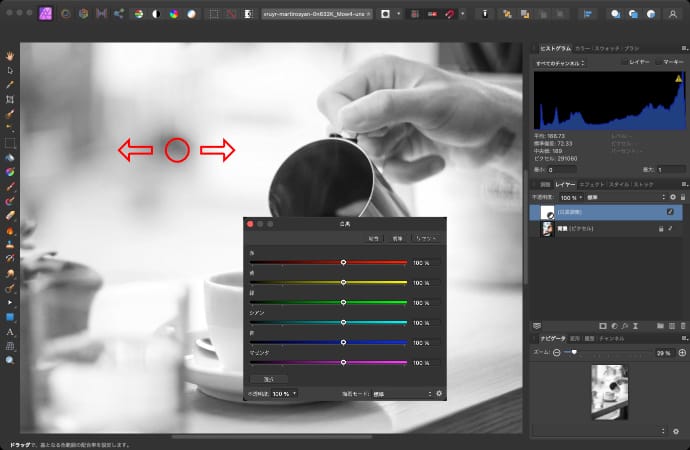Click the red channel slider handle
Screen dimensions: 690x450
pyautogui.click(x=343, y=262)
